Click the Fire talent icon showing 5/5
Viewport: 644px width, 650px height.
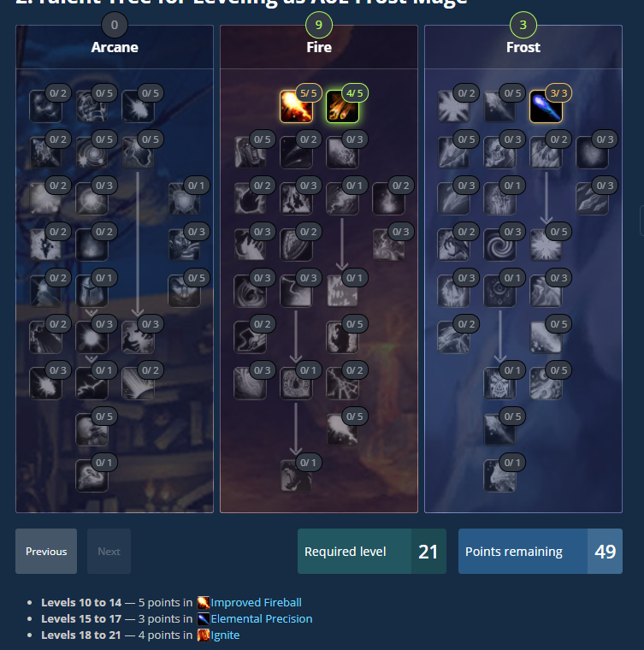click(x=296, y=107)
